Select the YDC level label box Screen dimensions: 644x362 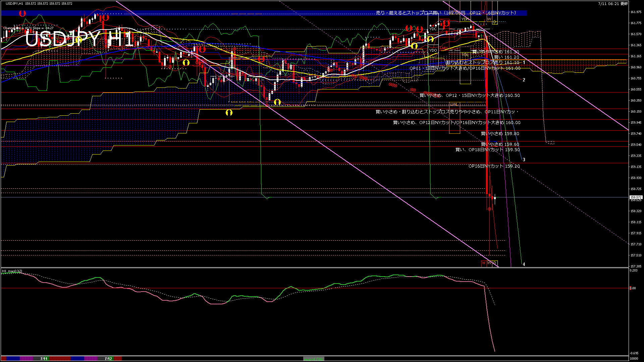[x=433, y=29]
